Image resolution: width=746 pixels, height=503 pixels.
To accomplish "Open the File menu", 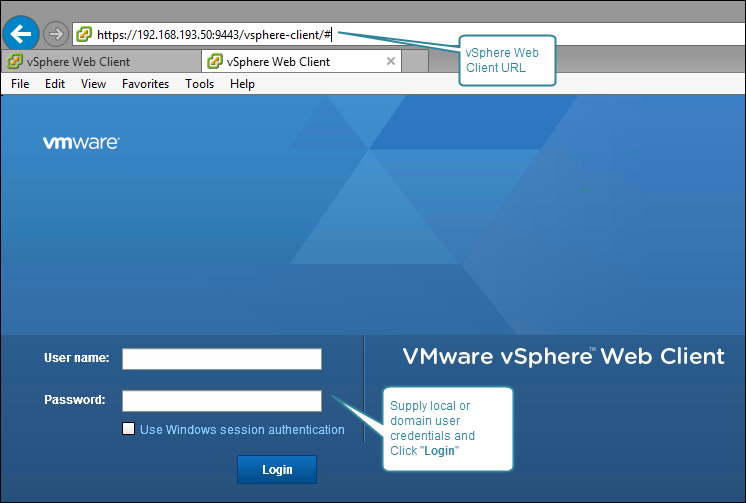I will 20,84.
